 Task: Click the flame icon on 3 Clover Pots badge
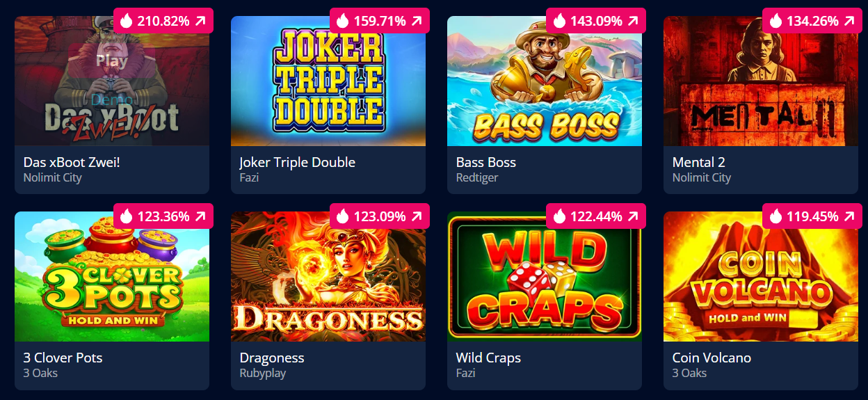126,216
